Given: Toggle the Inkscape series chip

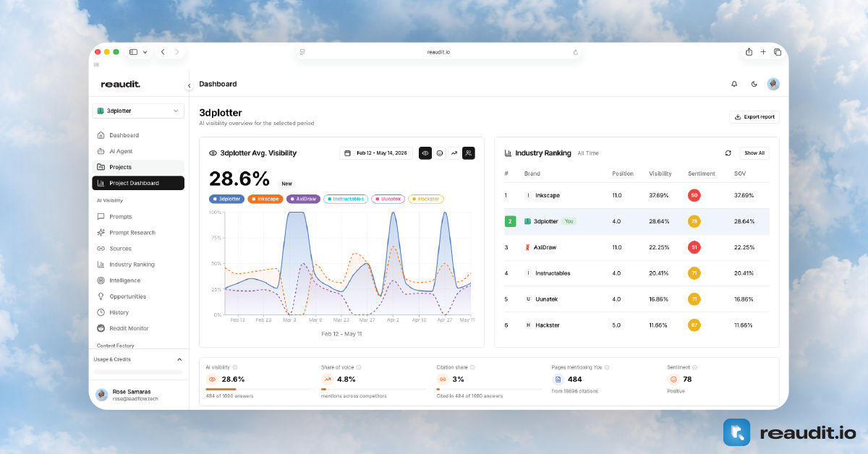Looking at the screenshot, I should 265,199.
